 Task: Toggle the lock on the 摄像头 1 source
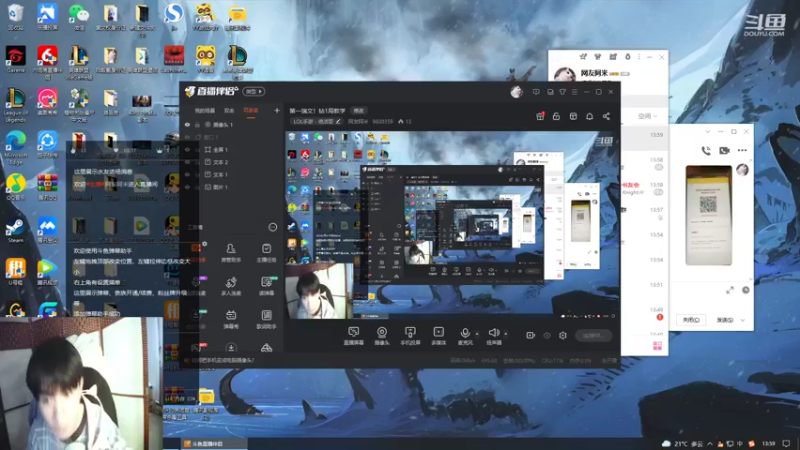point(197,124)
